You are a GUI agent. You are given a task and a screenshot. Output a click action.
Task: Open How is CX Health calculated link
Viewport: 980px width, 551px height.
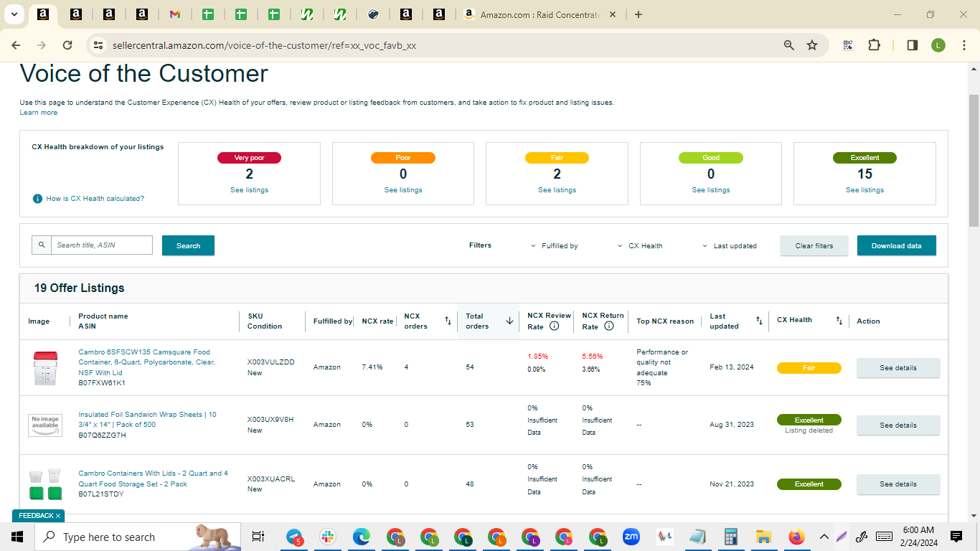pyautogui.click(x=95, y=199)
